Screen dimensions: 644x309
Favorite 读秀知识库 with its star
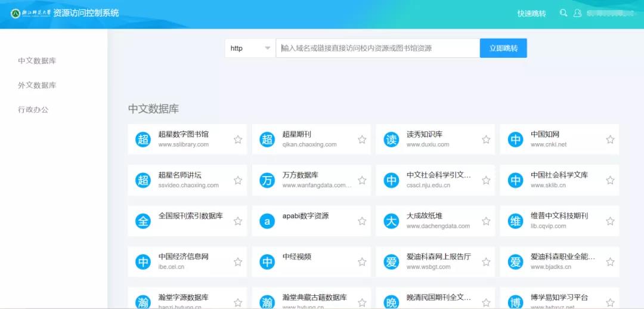tap(487, 140)
